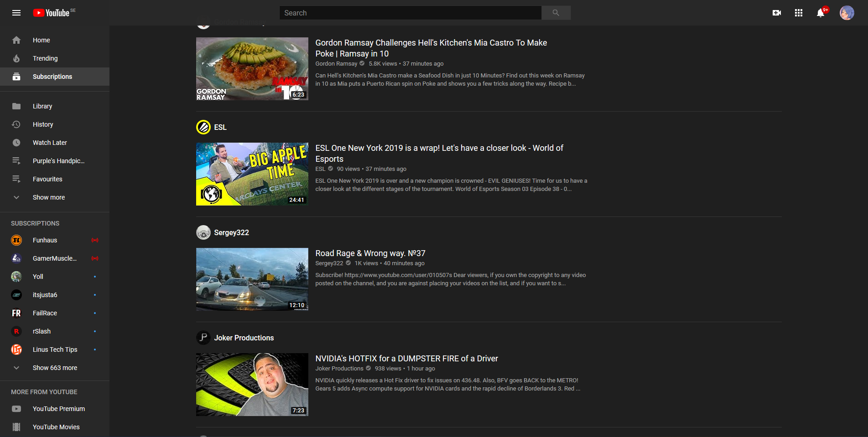This screenshot has height=437, width=868.
Task: Click the Purple's Handpic… playlist icon
Action: pos(16,161)
